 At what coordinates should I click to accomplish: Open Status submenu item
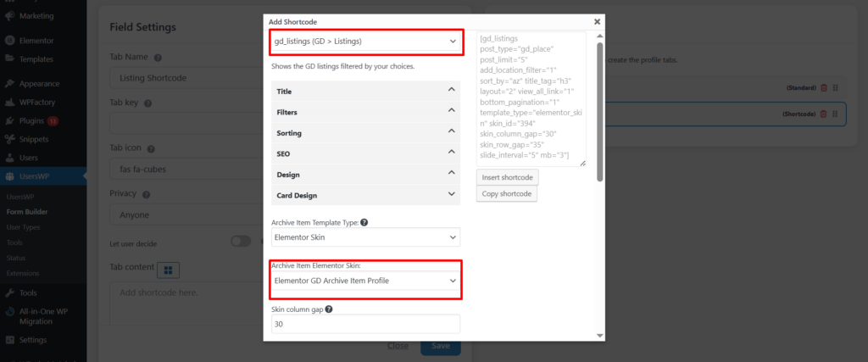pos(16,258)
